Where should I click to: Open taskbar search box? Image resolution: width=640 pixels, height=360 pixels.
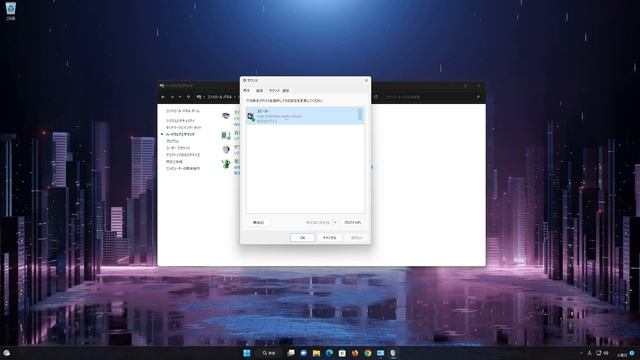click(x=269, y=353)
